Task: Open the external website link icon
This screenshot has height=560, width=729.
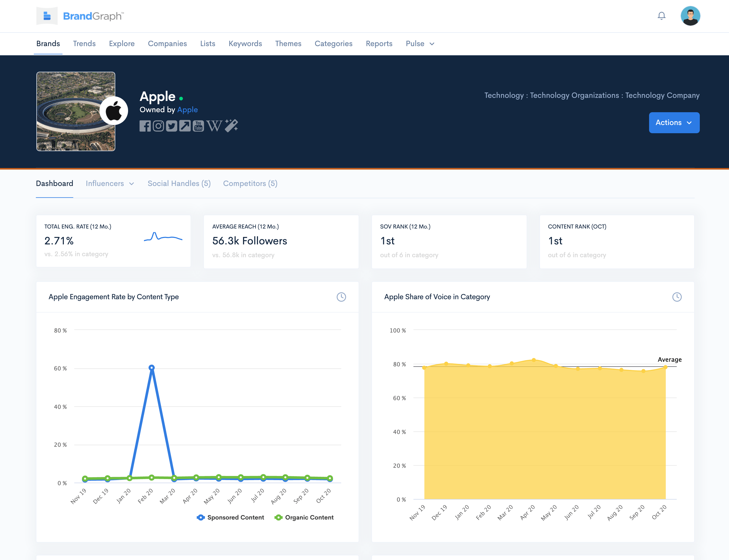Action: pyautogui.click(x=185, y=126)
